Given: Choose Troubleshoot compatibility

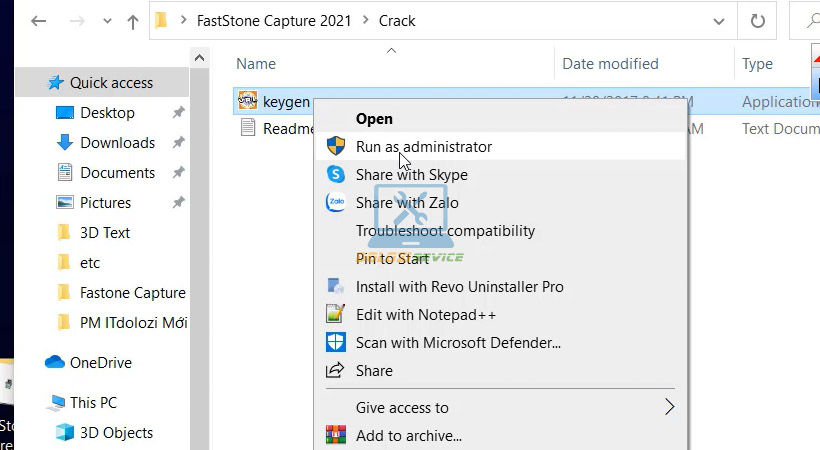Looking at the screenshot, I should coord(445,231).
